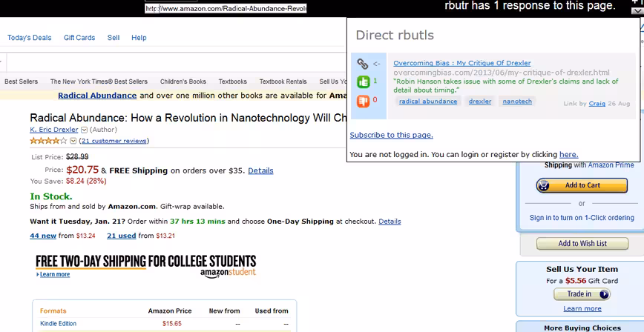The image size is (644, 332).
Task: Click the Radical Abundance link in yellow banner
Action: [97, 96]
